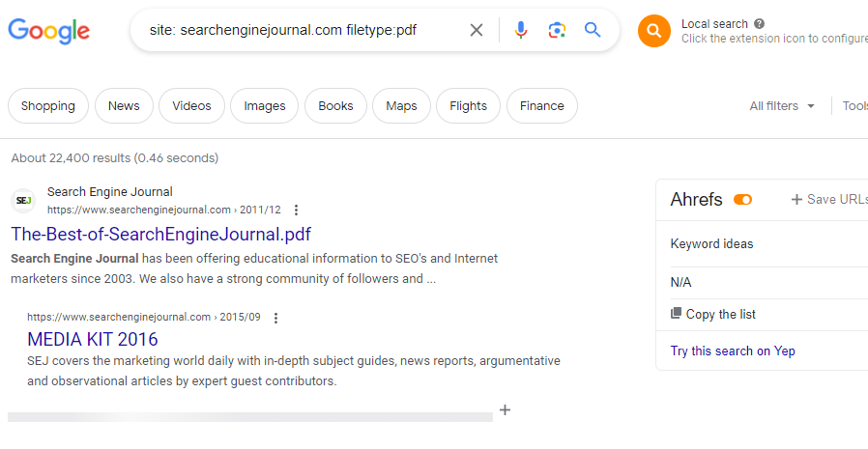Image resolution: width=868 pixels, height=449 pixels.
Task: Expand the All filters dropdown
Action: (x=782, y=106)
